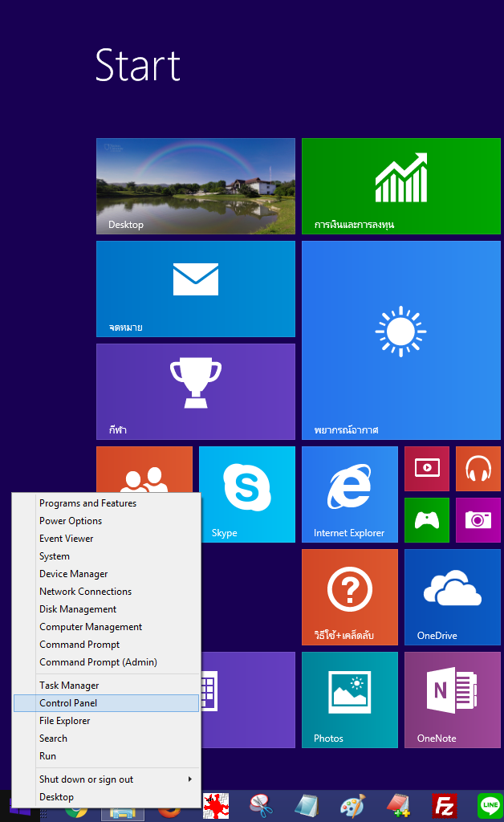
Task: Launch the OneNote tile
Action: (x=452, y=700)
